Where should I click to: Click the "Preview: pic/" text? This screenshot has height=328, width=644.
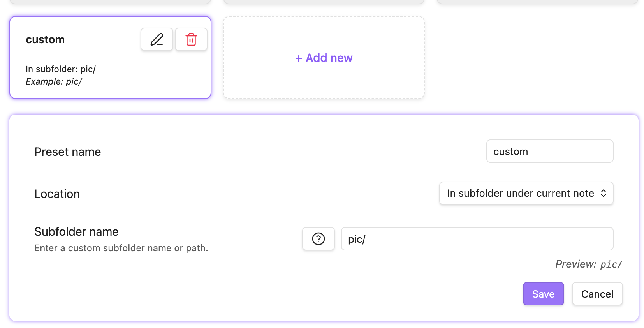click(588, 264)
